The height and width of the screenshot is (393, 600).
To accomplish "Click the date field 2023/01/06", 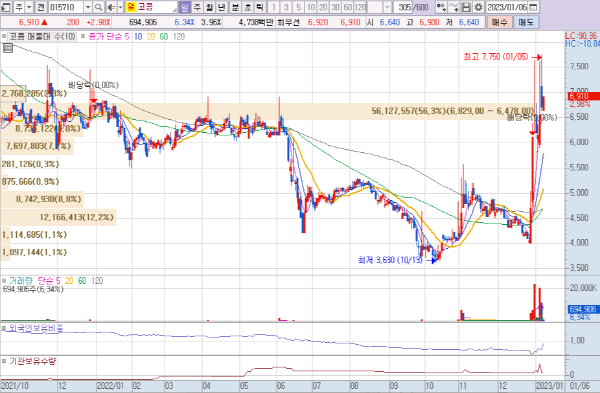I will coord(507,7).
